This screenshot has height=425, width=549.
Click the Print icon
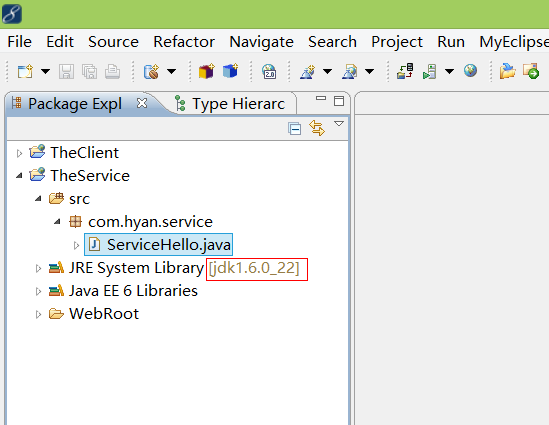click(112, 71)
